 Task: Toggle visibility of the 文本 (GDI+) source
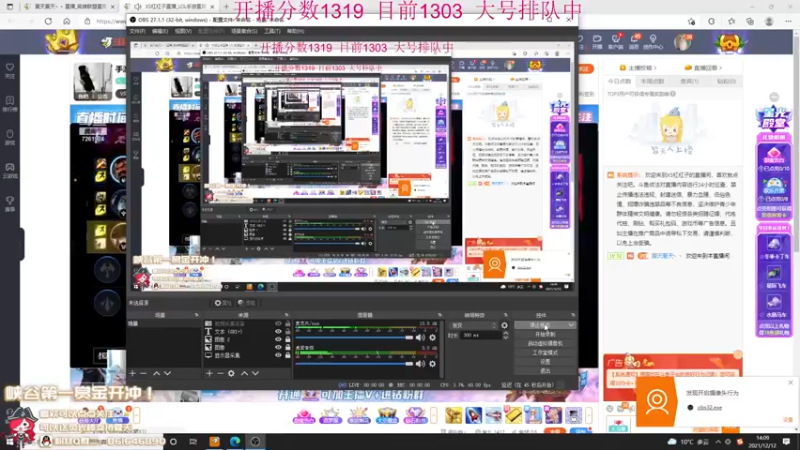278,332
